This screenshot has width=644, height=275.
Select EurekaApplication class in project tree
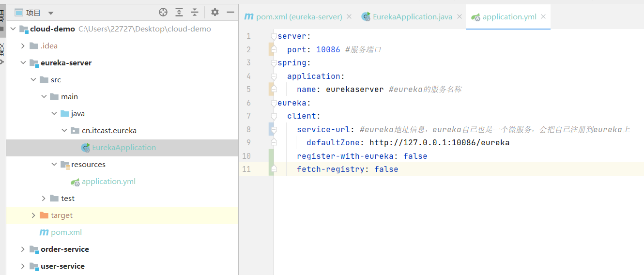pos(122,148)
